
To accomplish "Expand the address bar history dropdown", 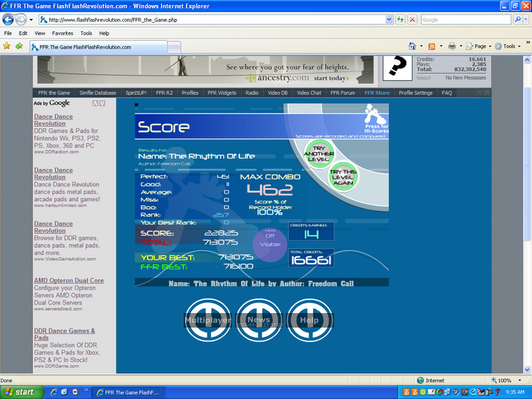I will tap(389, 20).
